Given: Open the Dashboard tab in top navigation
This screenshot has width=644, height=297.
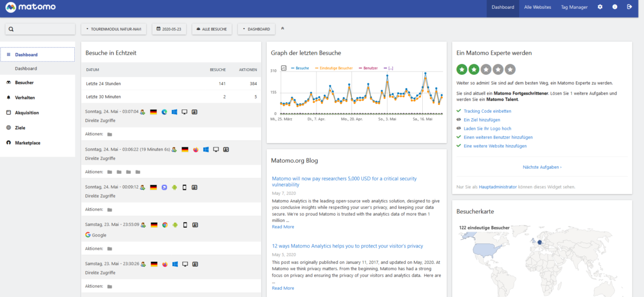Looking at the screenshot, I should click(503, 7).
